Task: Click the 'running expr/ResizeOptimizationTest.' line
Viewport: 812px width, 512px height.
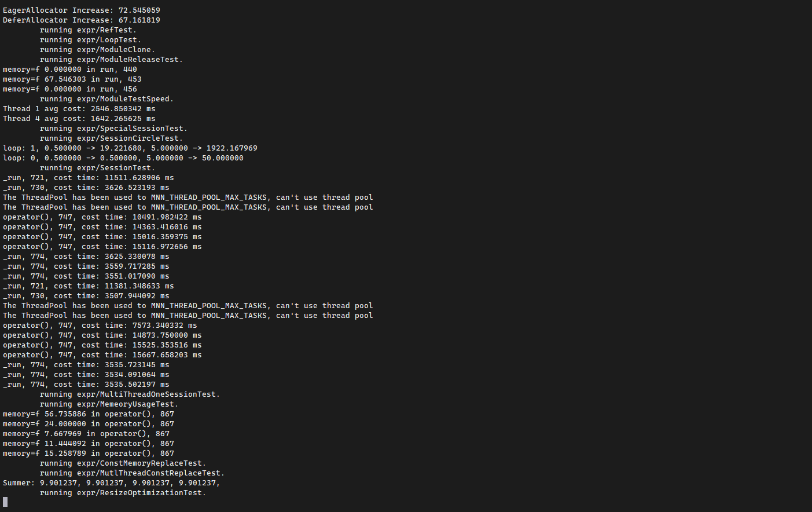Action: 123,493
